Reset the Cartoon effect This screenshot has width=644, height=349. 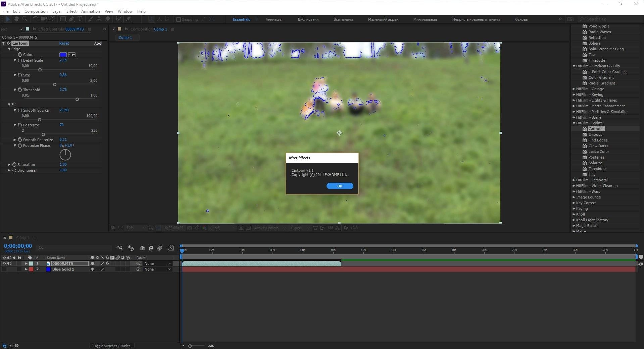click(x=64, y=43)
